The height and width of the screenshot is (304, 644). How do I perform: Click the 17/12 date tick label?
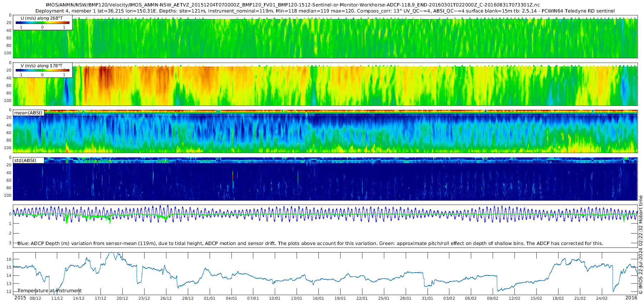click(101, 298)
